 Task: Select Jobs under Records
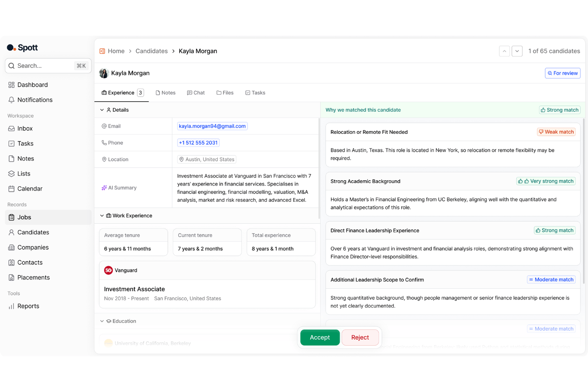(48, 217)
